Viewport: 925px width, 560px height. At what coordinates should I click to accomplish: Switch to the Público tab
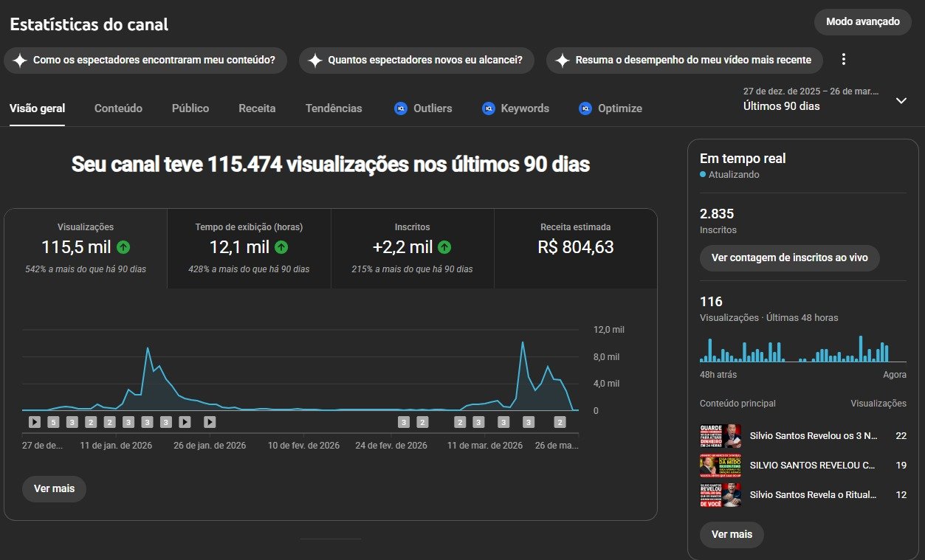190,108
